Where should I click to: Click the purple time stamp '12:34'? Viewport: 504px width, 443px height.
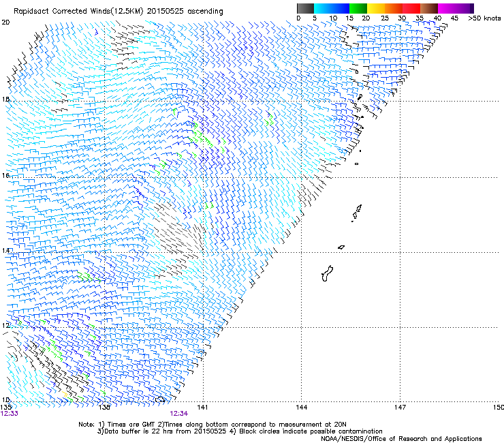coord(179,414)
